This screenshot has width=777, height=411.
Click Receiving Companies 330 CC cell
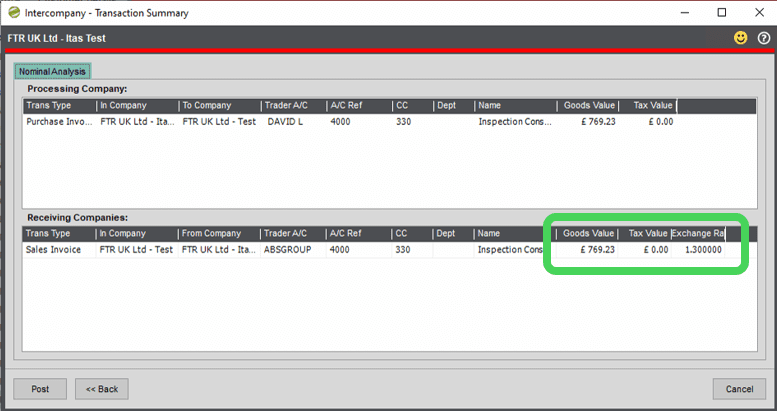[x=403, y=249]
